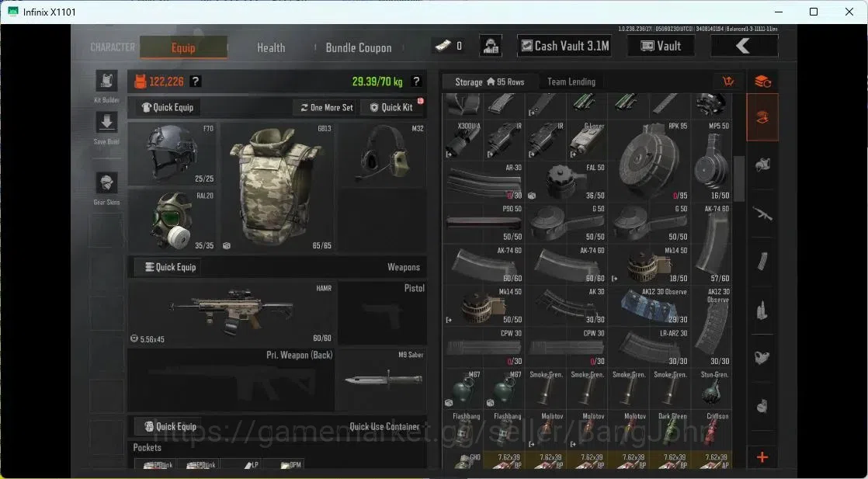Select the RAL20 gas mask slot
The image size is (868, 479).
pos(172,220)
